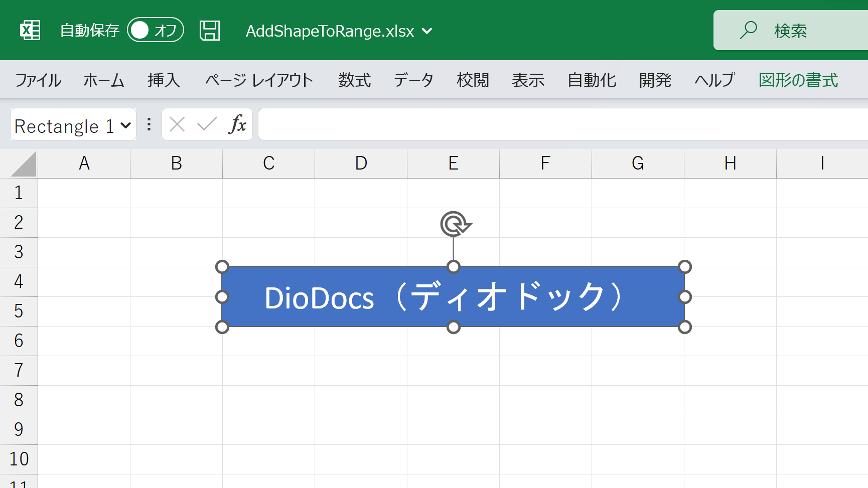Select column B header
Viewport: 868px width, 488px height.
[x=177, y=164]
